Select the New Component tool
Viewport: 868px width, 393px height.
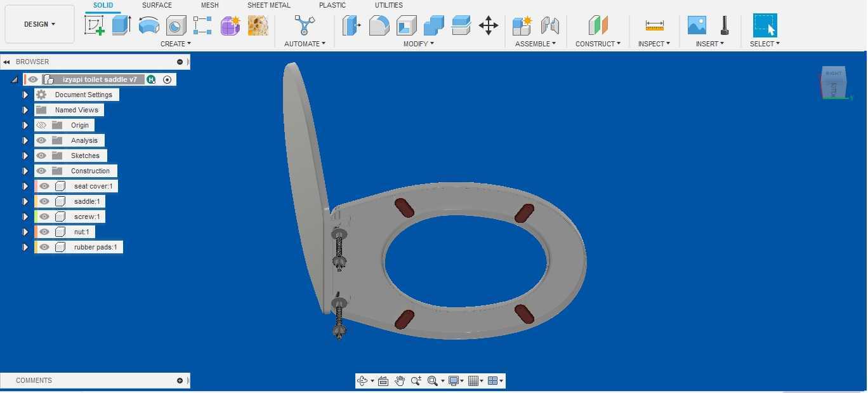pos(522,25)
